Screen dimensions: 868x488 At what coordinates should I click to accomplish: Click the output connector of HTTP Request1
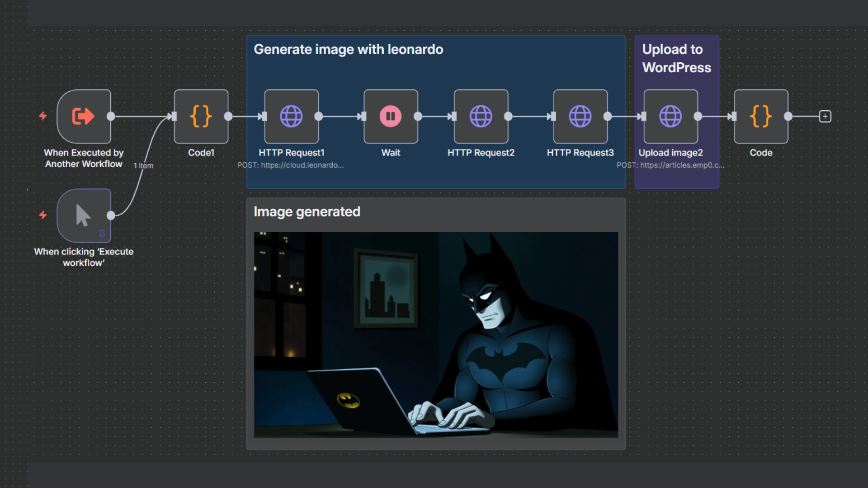pyautogui.click(x=319, y=117)
